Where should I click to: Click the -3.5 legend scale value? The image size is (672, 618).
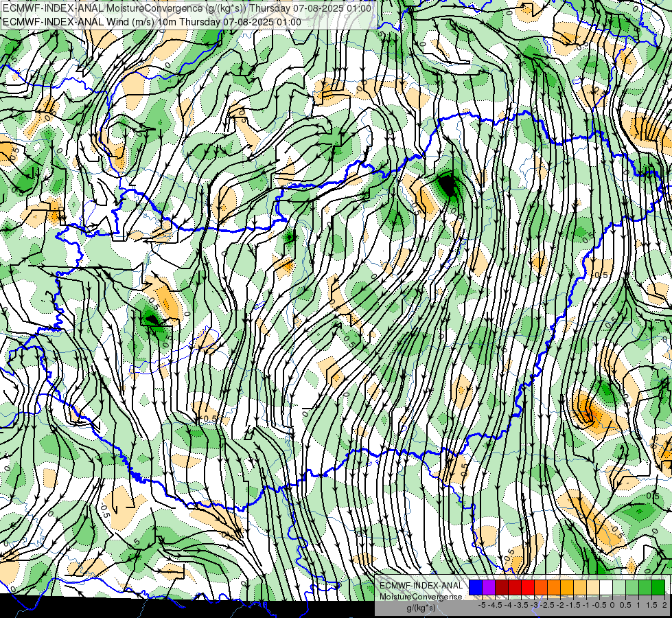(521, 605)
